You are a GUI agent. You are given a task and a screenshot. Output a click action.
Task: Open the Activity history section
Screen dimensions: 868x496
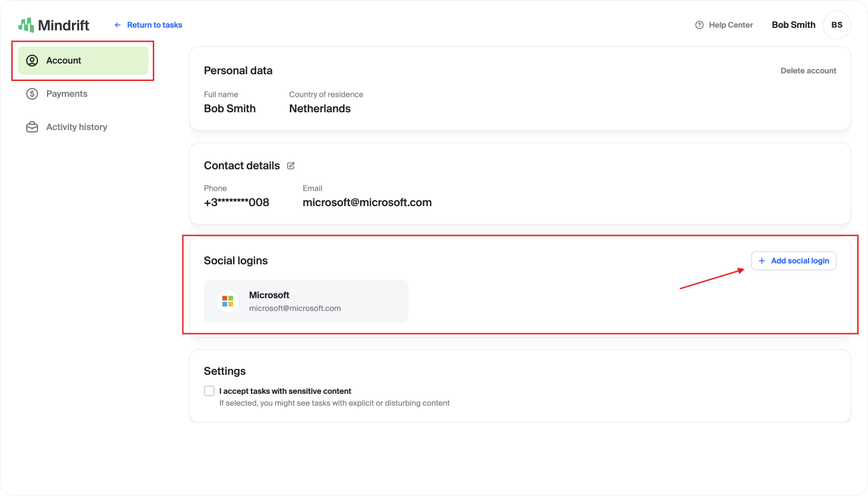77,127
